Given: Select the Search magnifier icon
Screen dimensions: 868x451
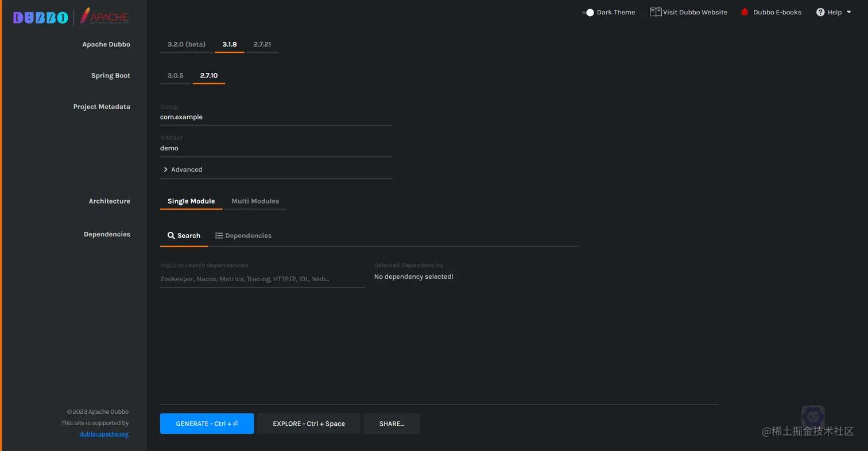Looking at the screenshot, I should [171, 236].
